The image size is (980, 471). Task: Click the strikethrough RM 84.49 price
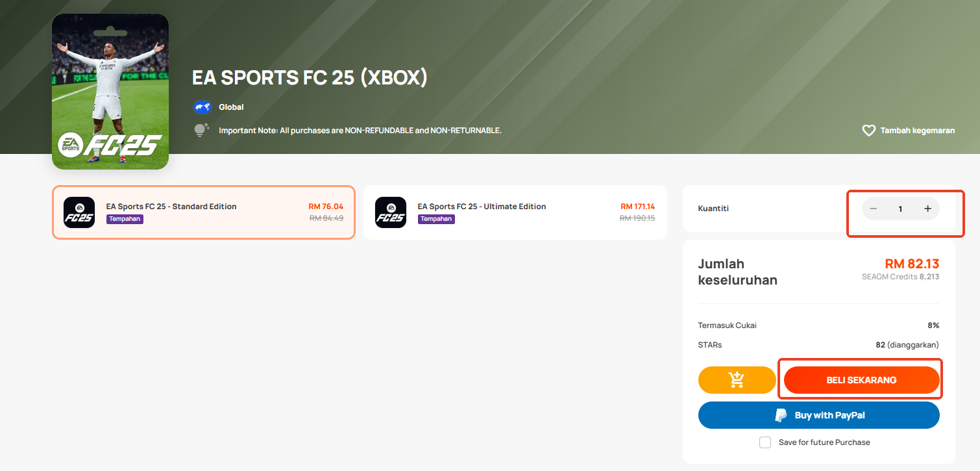click(x=326, y=218)
